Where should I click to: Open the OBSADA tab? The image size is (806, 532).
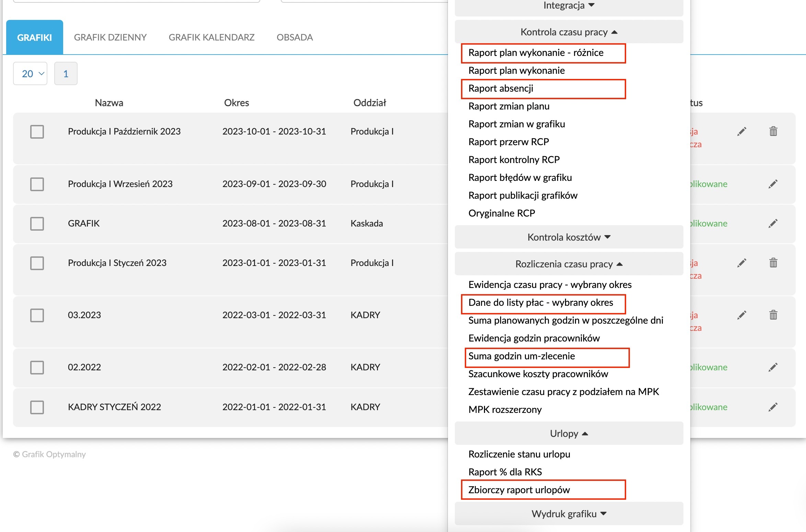[x=295, y=37]
